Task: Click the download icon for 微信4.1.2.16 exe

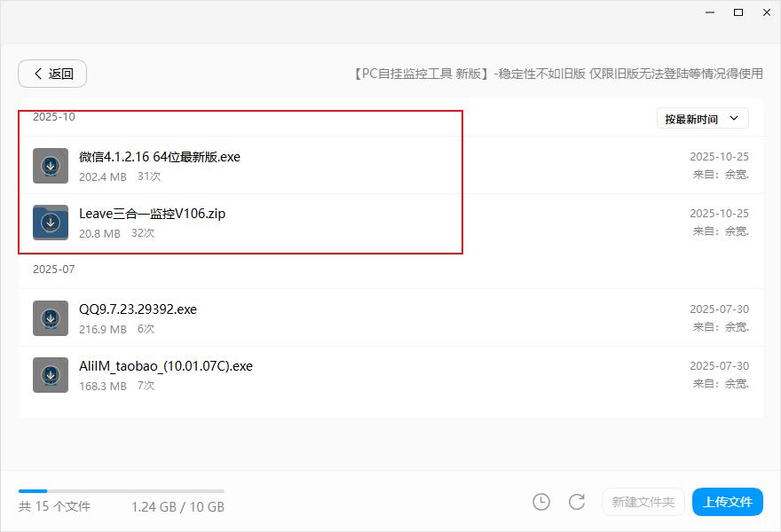Action: pos(51,166)
